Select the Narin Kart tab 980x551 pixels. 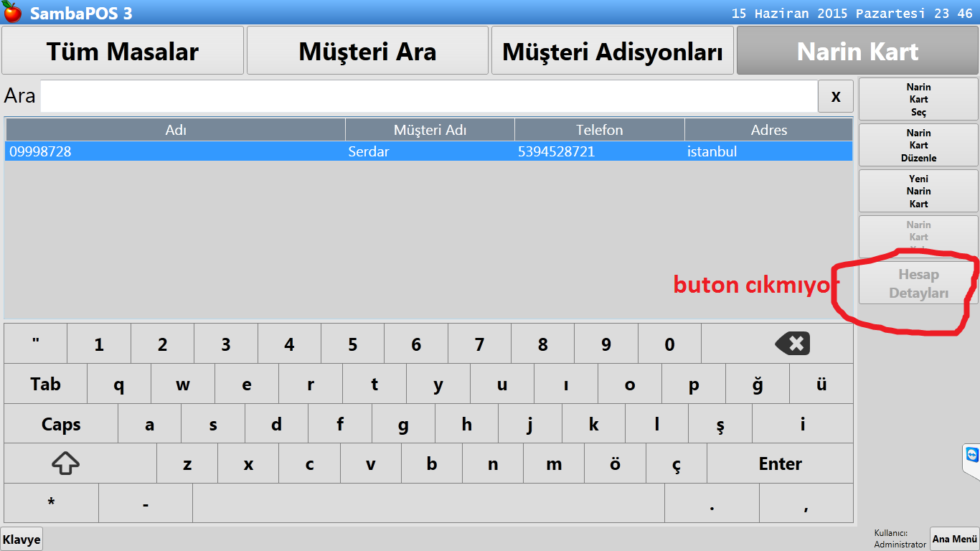tap(857, 51)
